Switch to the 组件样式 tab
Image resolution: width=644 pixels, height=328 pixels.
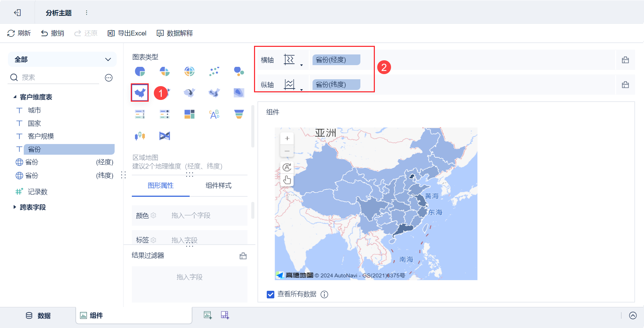[218, 186]
